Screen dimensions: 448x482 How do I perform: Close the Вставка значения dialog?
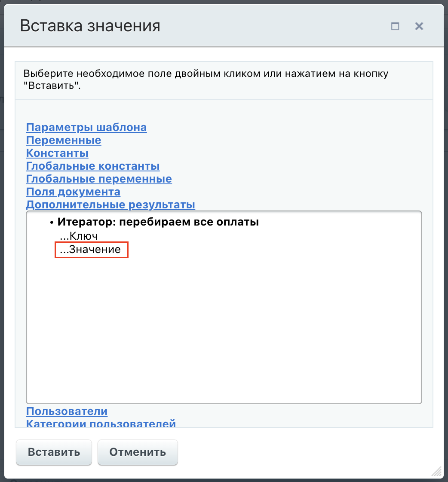point(419,26)
